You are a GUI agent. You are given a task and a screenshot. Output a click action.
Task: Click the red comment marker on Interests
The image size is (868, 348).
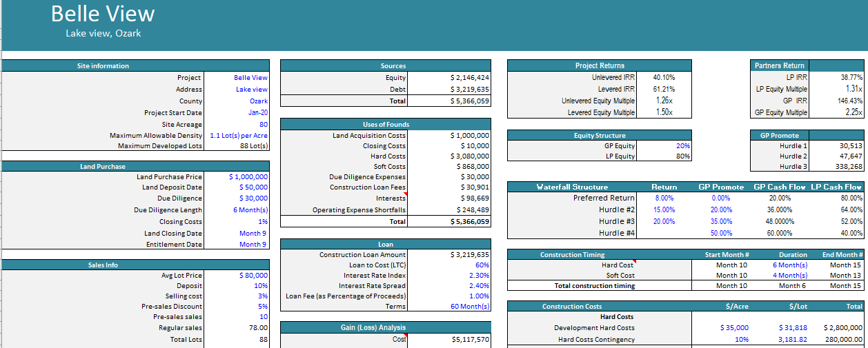[x=405, y=195]
